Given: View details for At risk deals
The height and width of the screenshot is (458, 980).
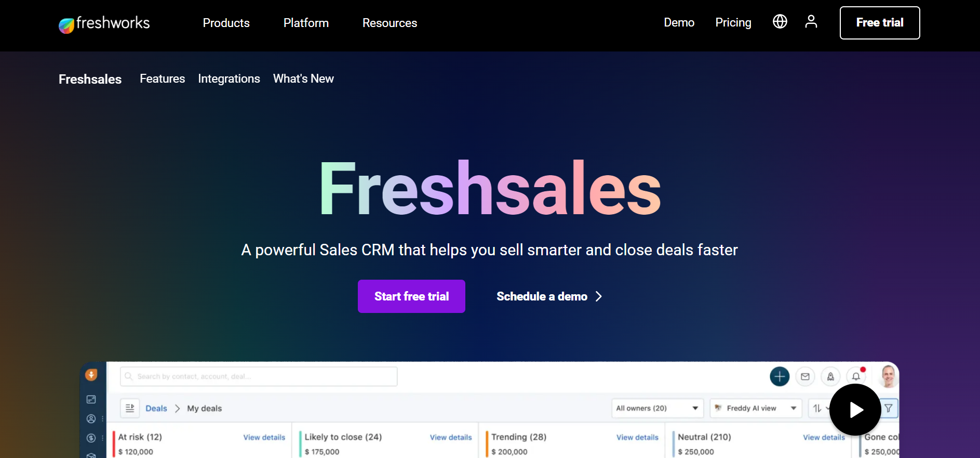Looking at the screenshot, I should click(x=264, y=437).
